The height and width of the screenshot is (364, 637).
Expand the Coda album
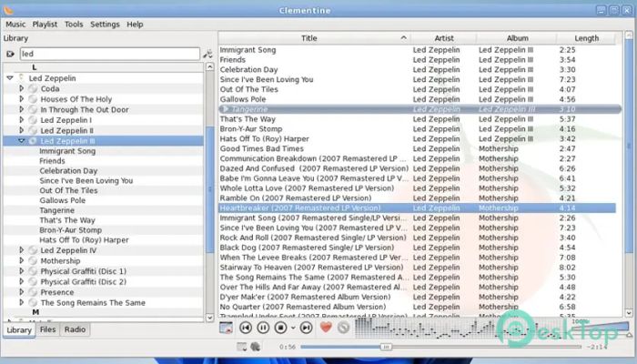(x=22, y=88)
